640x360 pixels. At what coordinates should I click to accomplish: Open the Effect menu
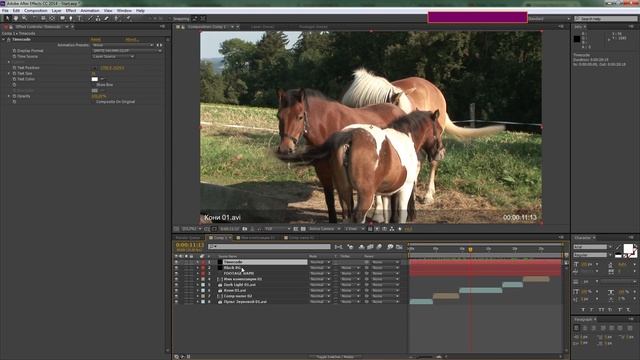click(71, 11)
